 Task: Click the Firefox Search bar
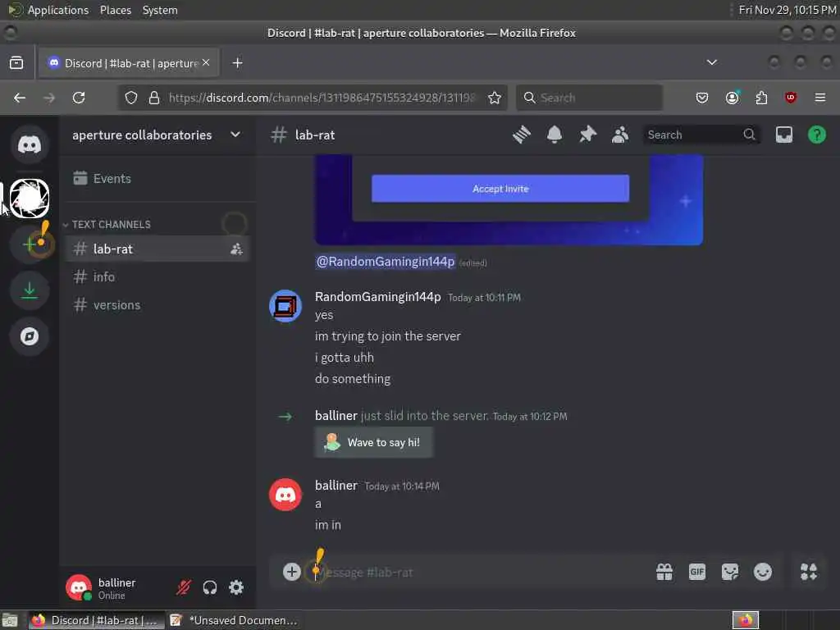589,98
